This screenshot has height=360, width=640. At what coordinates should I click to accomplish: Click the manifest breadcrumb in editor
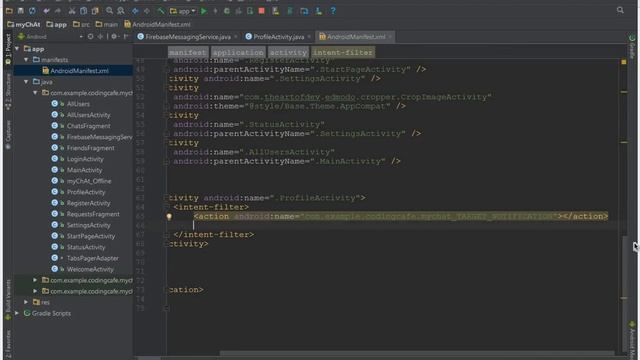[187, 53]
